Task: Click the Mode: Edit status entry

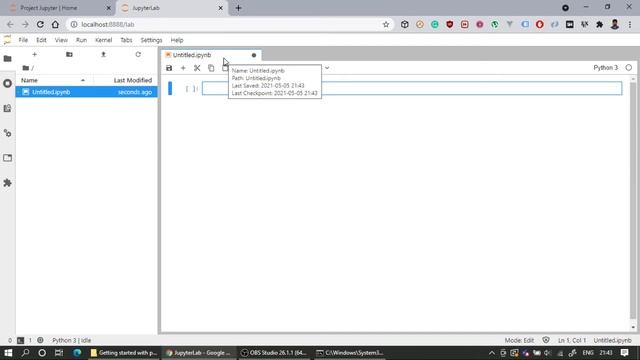Action: [x=519, y=340]
